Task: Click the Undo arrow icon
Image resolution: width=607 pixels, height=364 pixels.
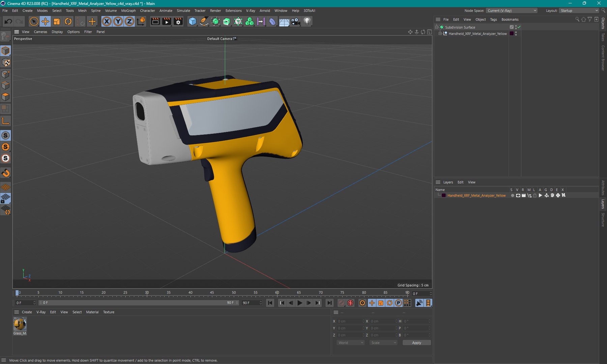Action: [8, 22]
